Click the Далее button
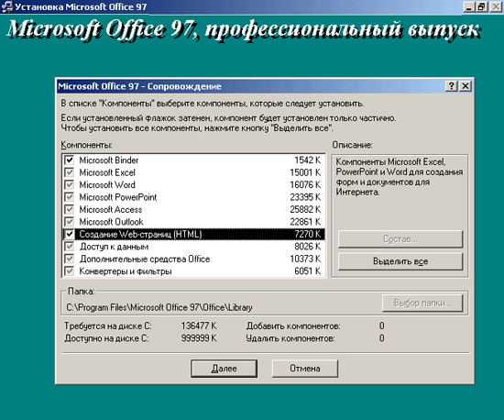Image resolution: width=504 pixels, height=420 pixels. 224,369
